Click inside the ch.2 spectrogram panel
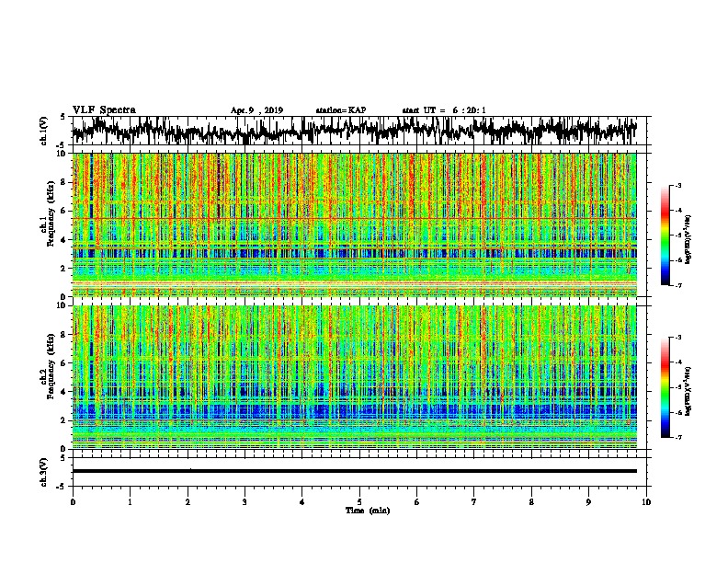Image resolution: width=728 pixels, height=563 pixels. (x=354, y=377)
